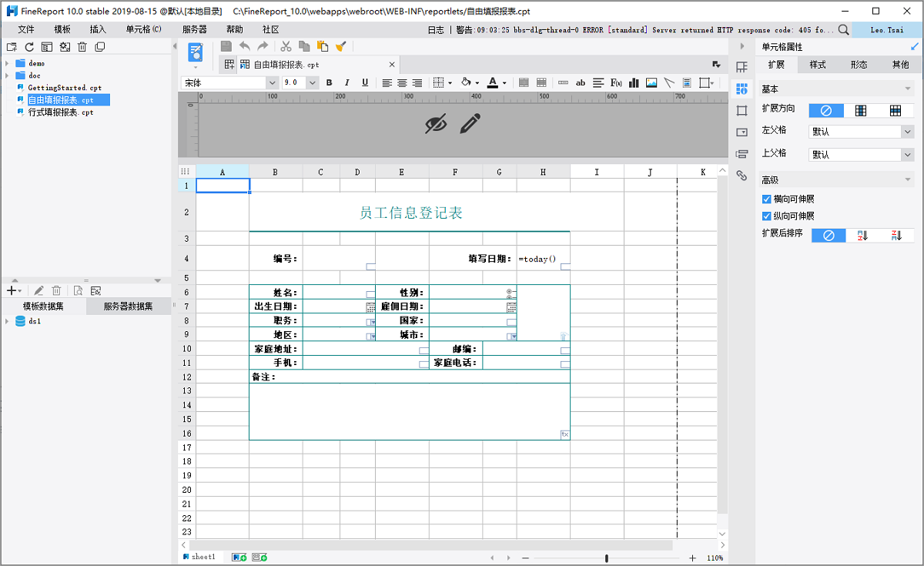Click the paste clipboard icon
Screen dimensions: 924x566
tap(323, 46)
